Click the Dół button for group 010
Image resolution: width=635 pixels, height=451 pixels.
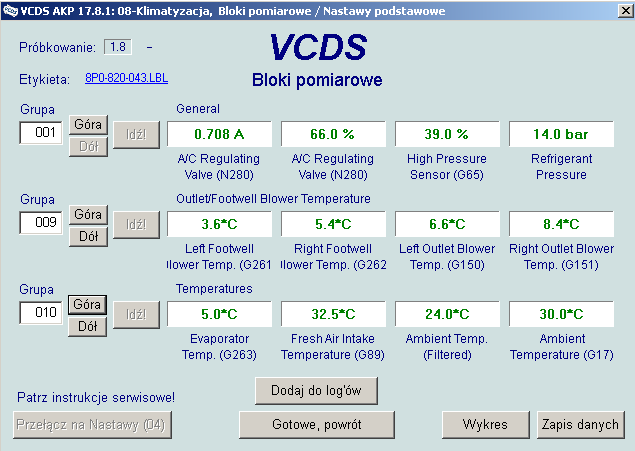point(87,327)
